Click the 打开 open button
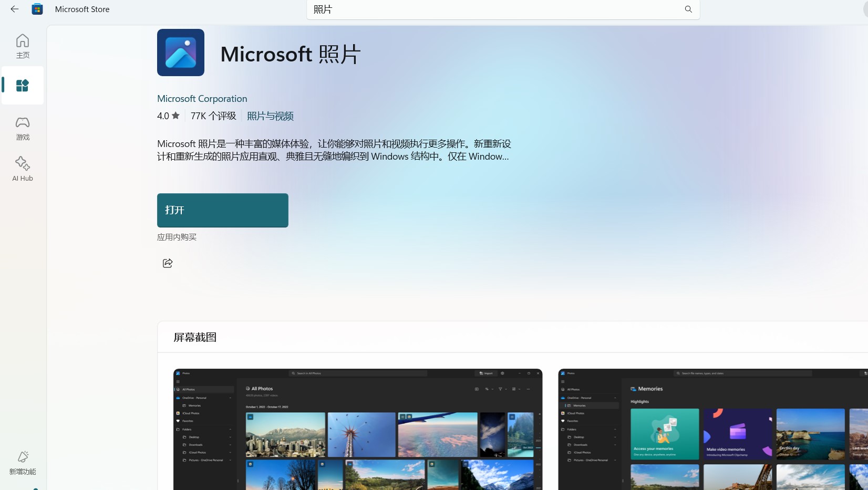This screenshot has height=490, width=868. pyautogui.click(x=223, y=210)
